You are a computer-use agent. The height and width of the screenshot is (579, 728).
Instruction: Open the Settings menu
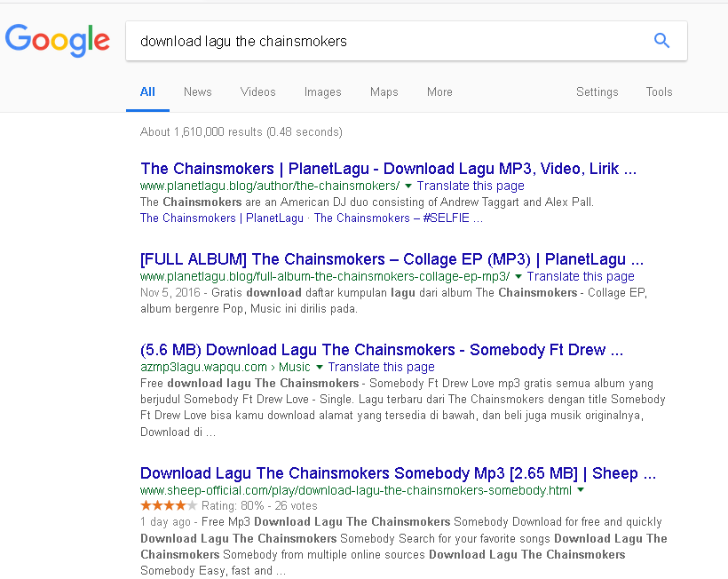pos(597,91)
